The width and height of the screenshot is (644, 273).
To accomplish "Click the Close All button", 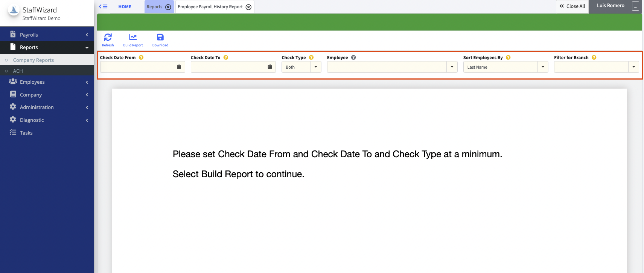I will pos(572,6).
